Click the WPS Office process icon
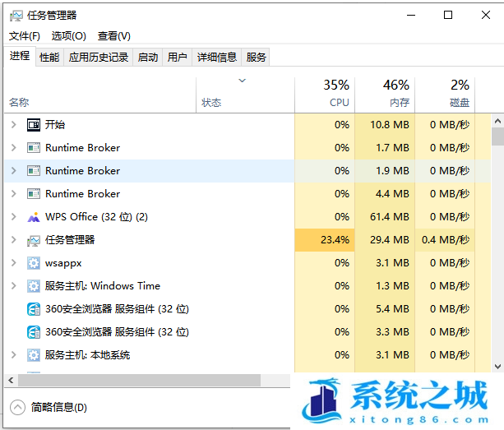The height and width of the screenshot is (430, 504). 34,217
